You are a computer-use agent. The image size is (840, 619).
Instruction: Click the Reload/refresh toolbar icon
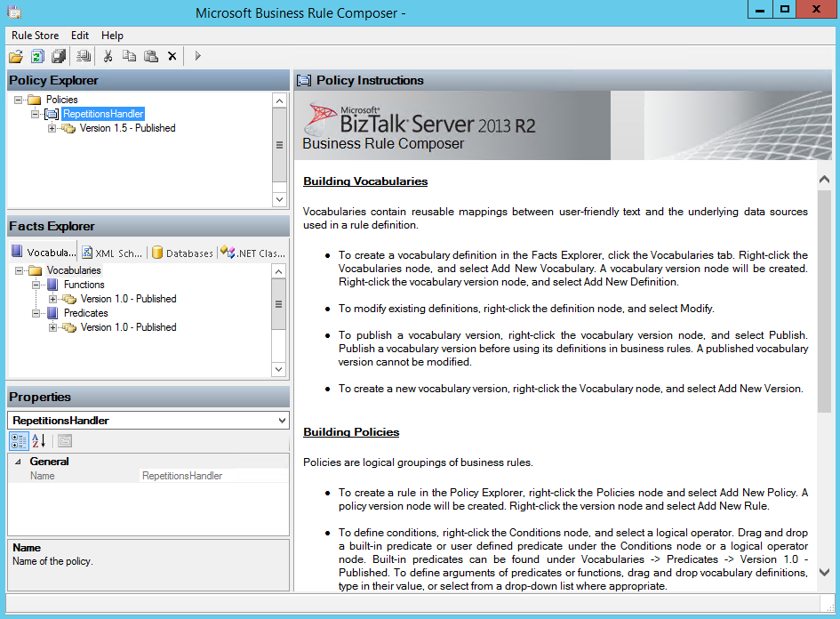tap(37, 56)
